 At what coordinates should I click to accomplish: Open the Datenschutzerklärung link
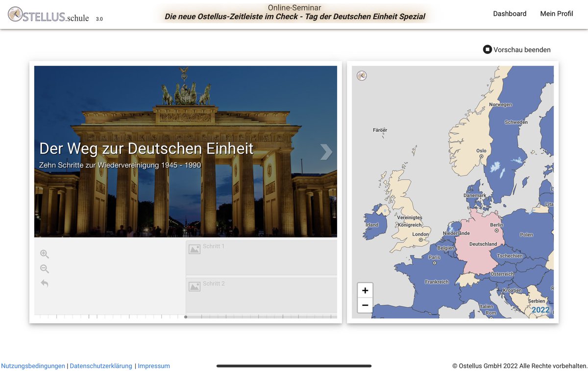pyautogui.click(x=101, y=366)
